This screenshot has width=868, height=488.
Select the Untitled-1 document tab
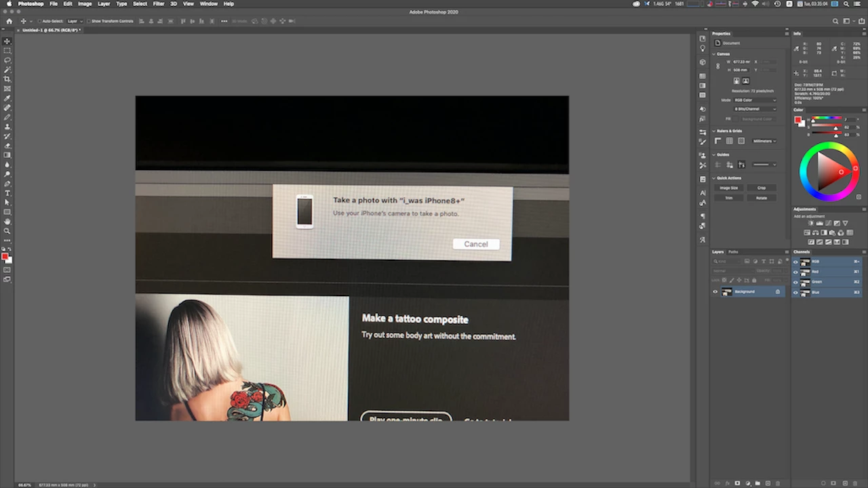pyautogui.click(x=52, y=30)
